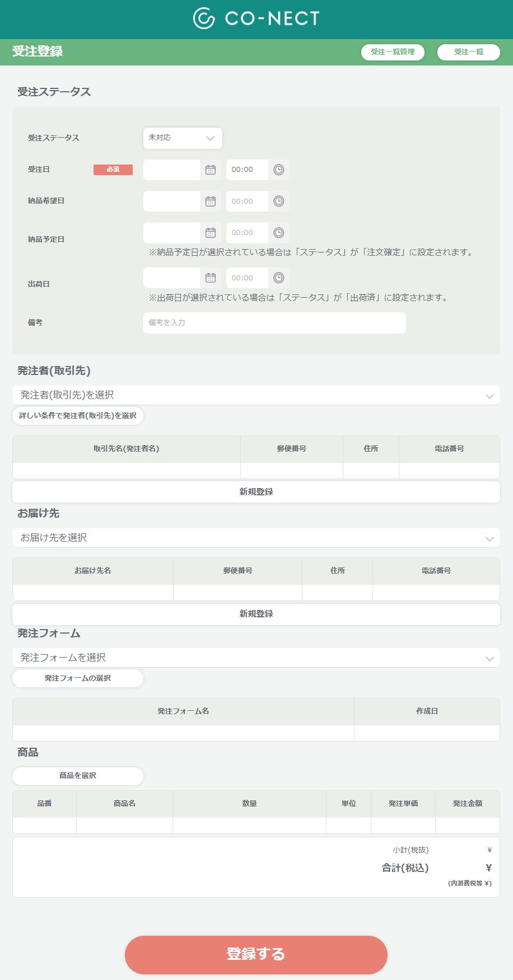Image resolution: width=513 pixels, height=980 pixels.
Task: Focus the 納品予定日 date input field
Action: tap(171, 233)
